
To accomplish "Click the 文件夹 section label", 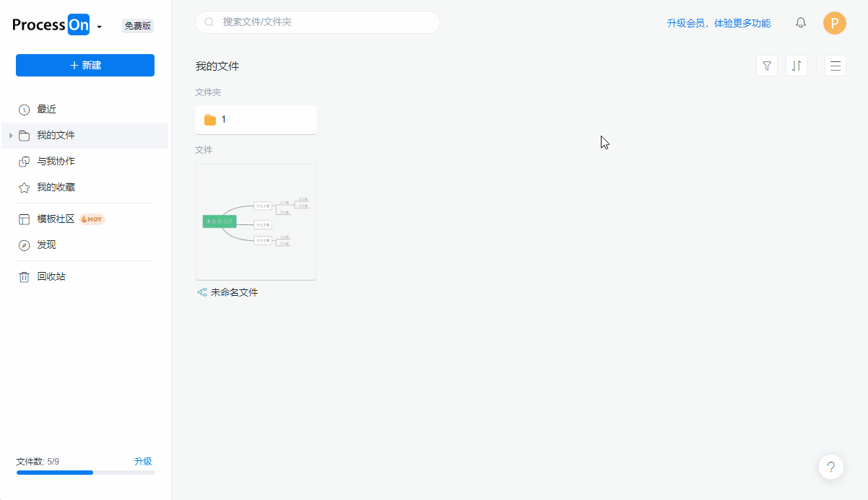I will [208, 92].
